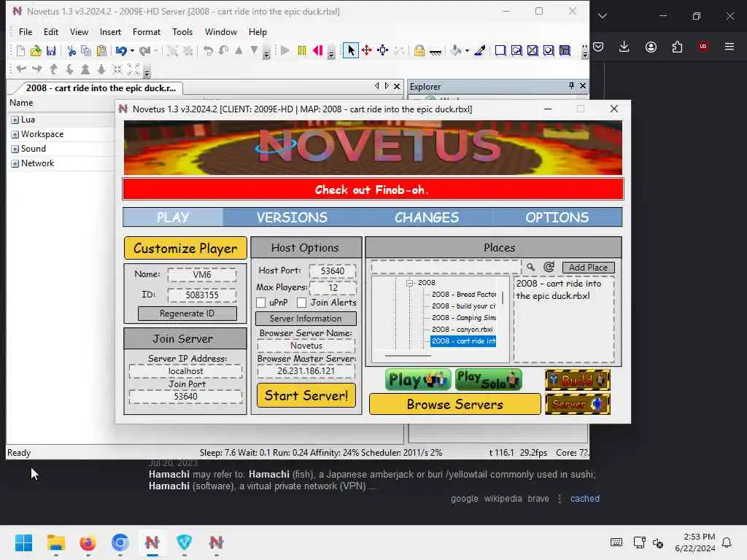Click the Browse Servers button
This screenshot has width=747, height=560.
(x=455, y=404)
